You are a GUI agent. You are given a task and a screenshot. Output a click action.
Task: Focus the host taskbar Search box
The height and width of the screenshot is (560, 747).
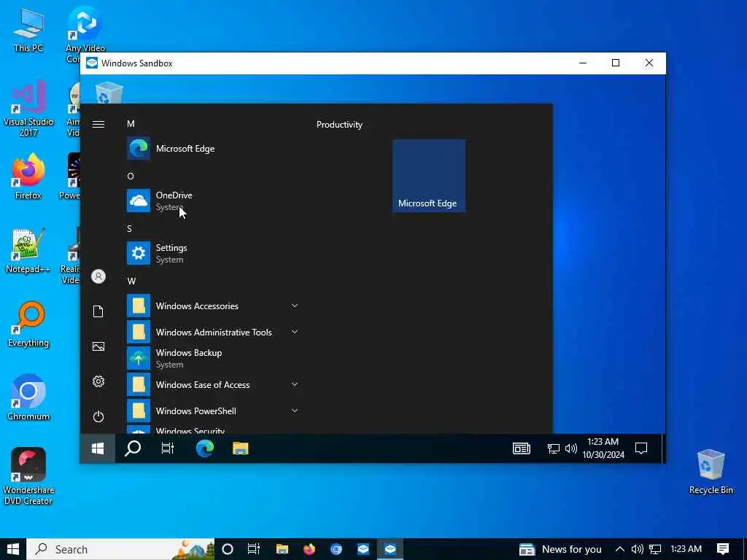click(120, 549)
